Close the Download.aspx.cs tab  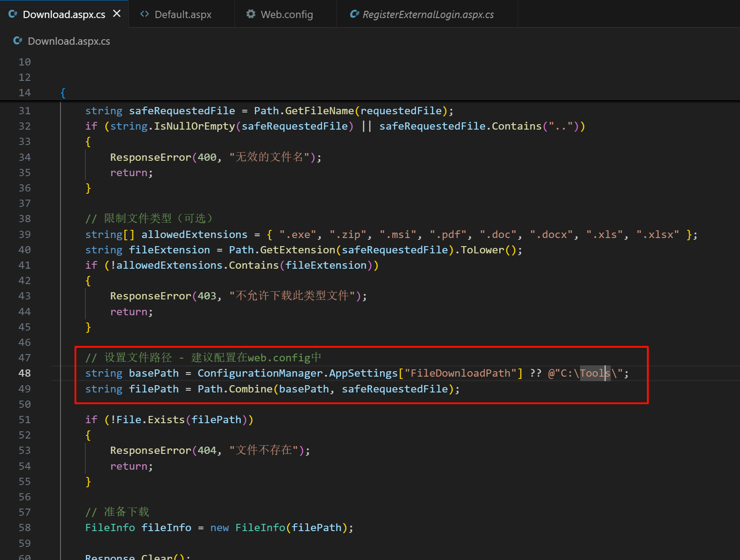click(117, 14)
